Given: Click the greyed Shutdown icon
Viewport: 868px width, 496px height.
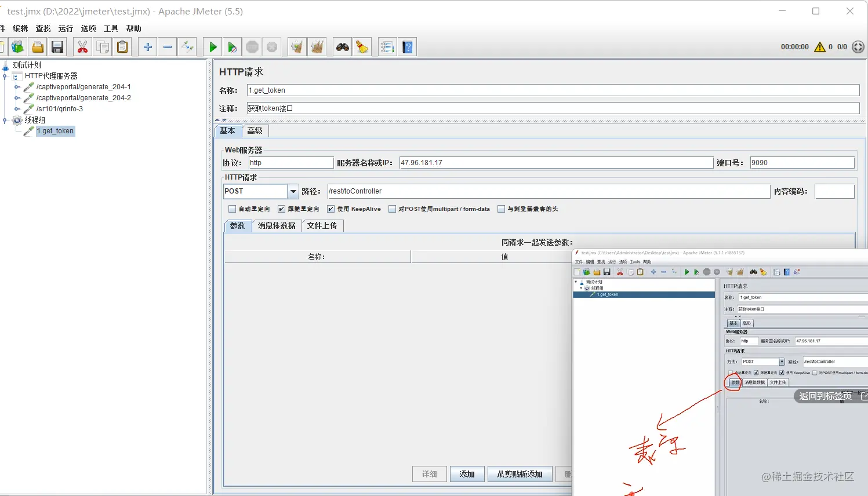Looking at the screenshot, I should 272,47.
